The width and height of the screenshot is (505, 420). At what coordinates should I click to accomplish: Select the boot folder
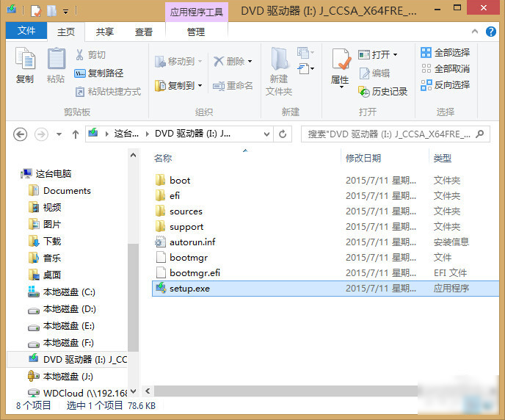coord(325,181)
